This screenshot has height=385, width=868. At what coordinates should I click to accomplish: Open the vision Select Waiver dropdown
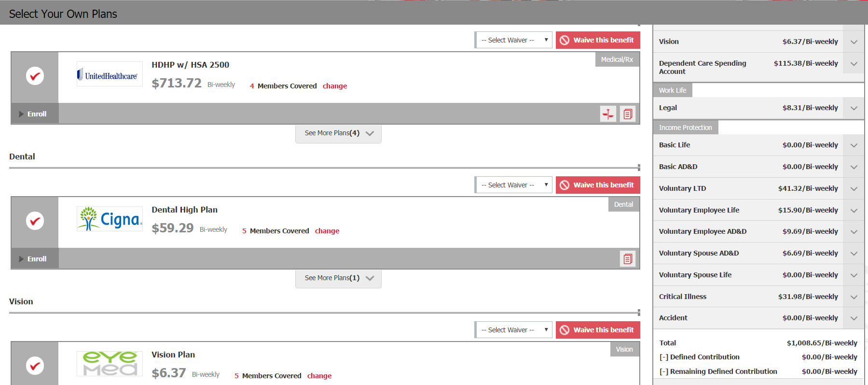pyautogui.click(x=513, y=330)
